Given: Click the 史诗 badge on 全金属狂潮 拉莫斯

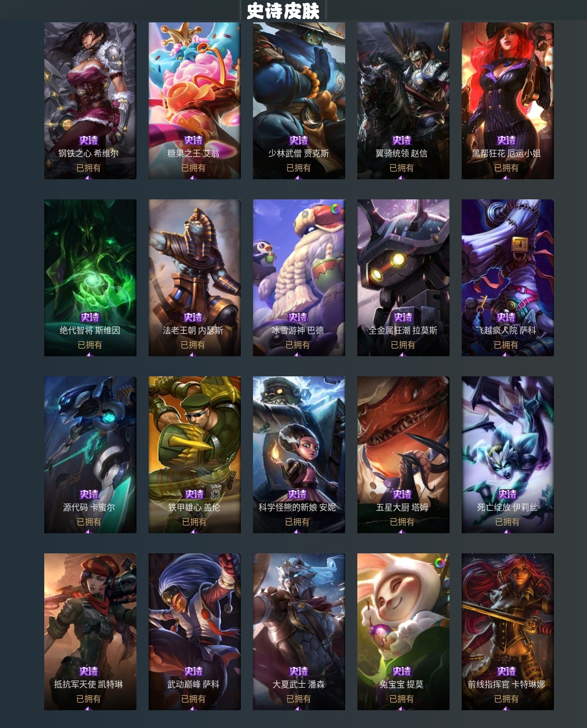Looking at the screenshot, I should coord(403,317).
